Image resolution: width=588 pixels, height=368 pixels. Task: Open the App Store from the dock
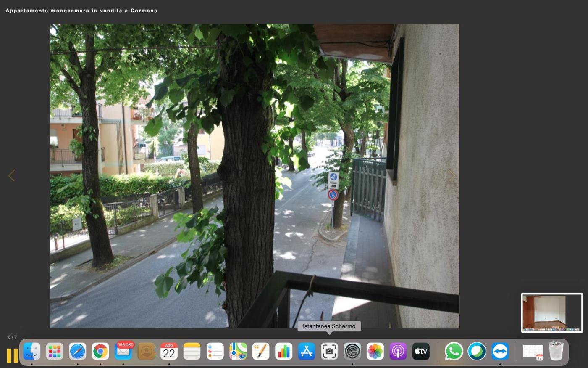pyautogui.click(x=307, y=352)
